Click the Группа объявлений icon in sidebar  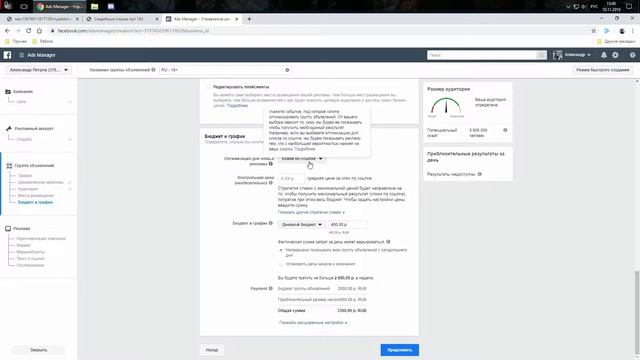click(x=9, y=166)
